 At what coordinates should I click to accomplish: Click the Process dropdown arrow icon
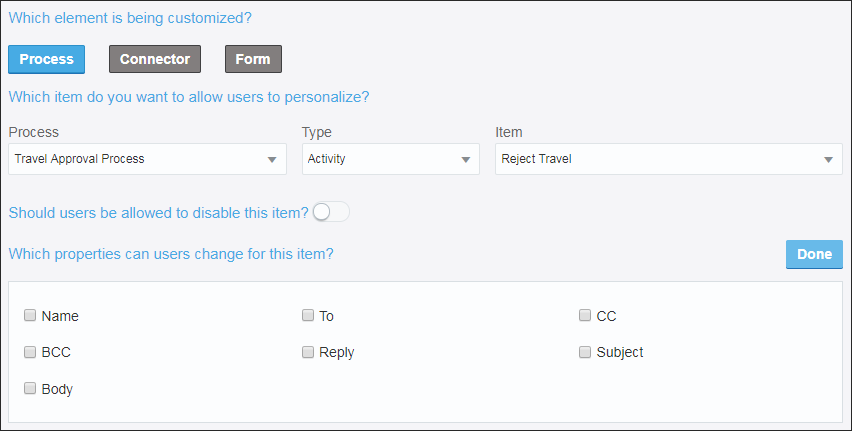(x=272, y=160)
